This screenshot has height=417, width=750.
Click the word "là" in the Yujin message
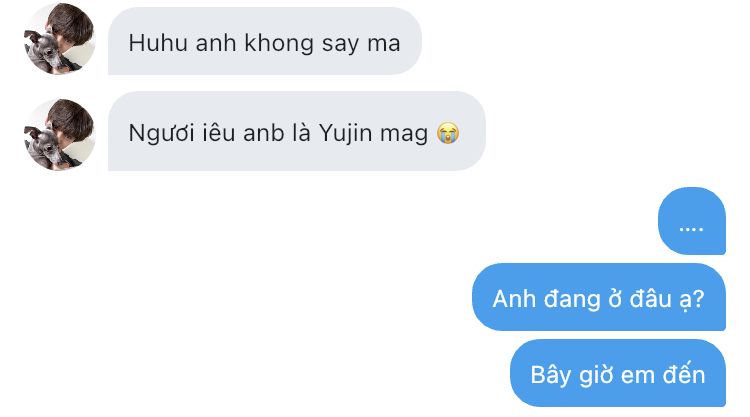(x=301, y=132)
